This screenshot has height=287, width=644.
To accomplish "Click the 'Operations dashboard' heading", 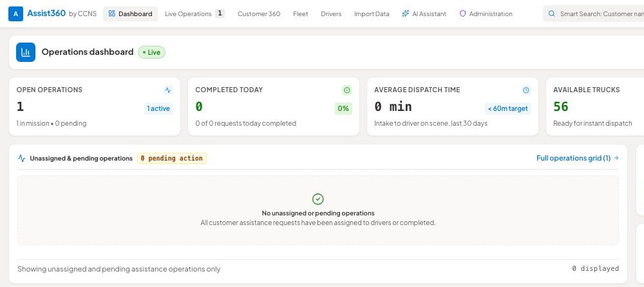I will (88, 52).
